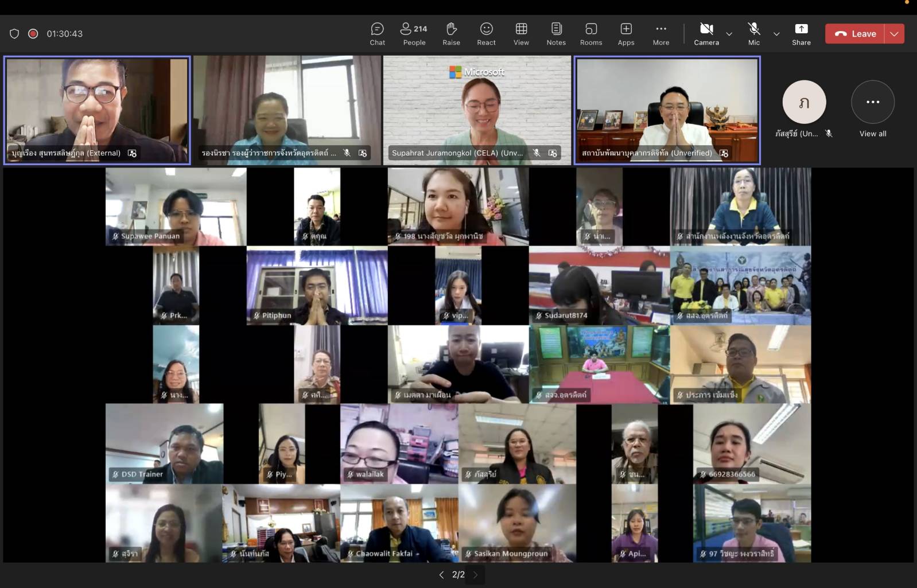This screenshot has width=917, height=588.
Task: Turn on the Camera
Action: [706, 34]
